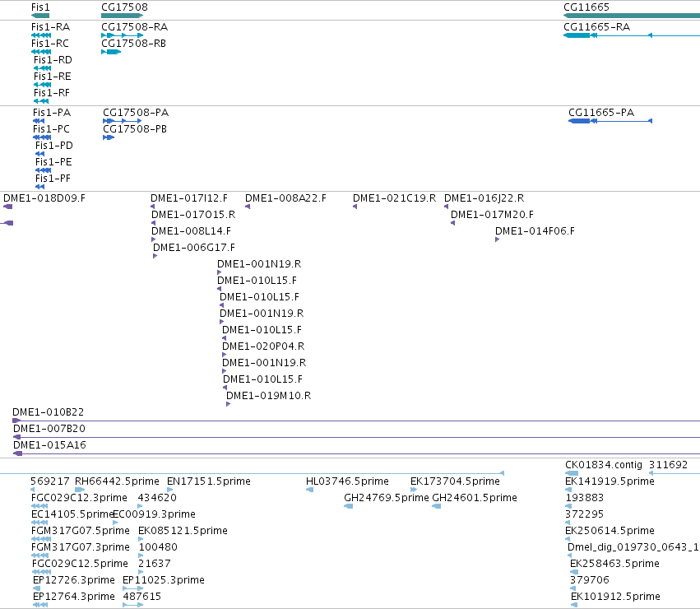Select the CG17508-PB protein feature
Viewport: 700px width, 609px height.
click(x=135, y=129)
